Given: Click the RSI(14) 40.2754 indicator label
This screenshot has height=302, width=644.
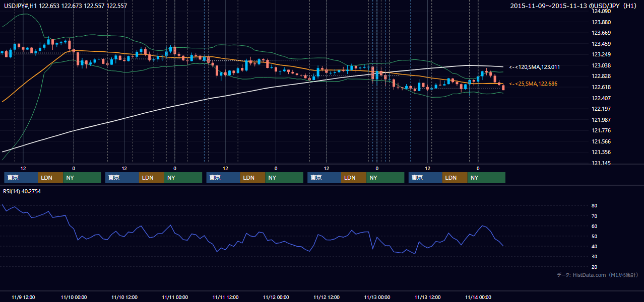Looking at the screenshot, I should click(x=22, y=191).
